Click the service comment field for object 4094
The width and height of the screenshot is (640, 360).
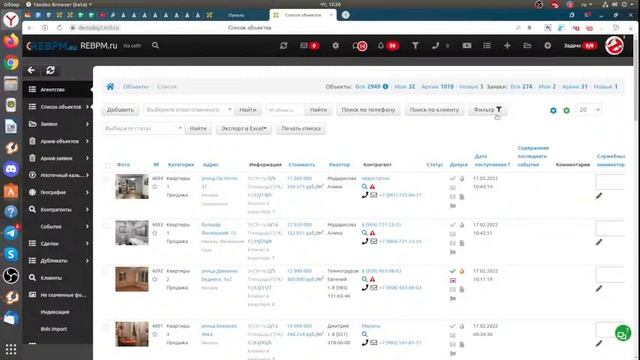pos(610,182)
